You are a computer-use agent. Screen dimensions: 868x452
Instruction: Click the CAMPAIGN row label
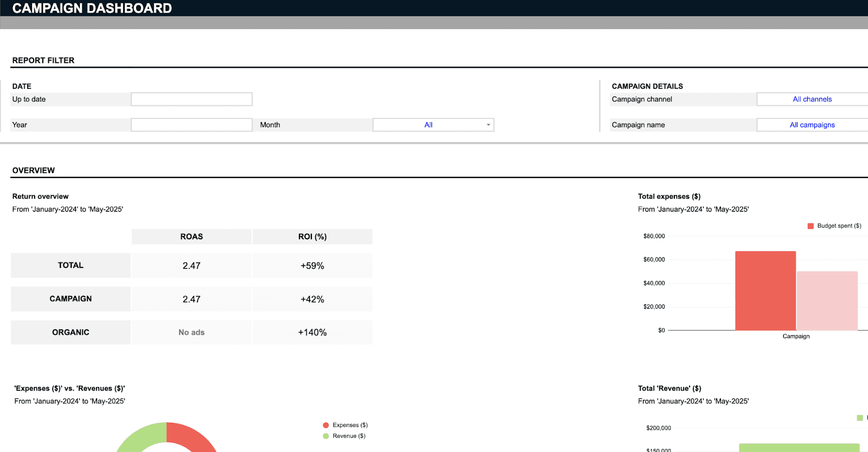71,299
